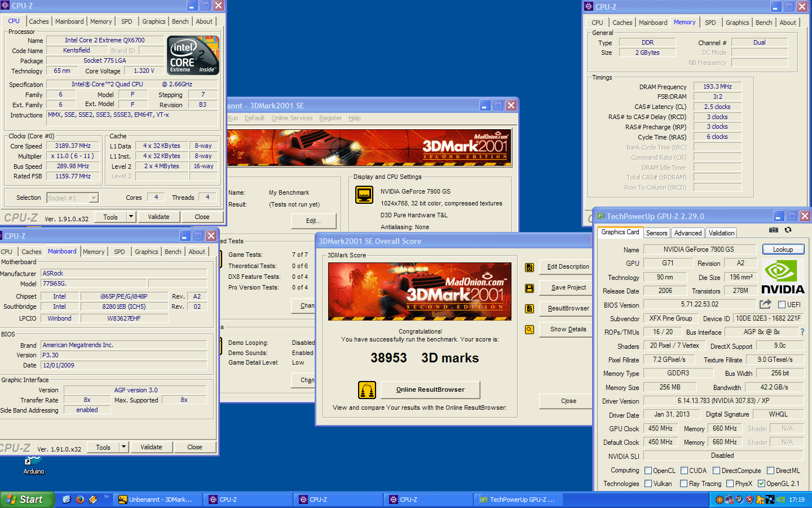Viewport: 812px width, 508px height.
Task: Click the GPU Name field NVIDIA GeForce 7900 GS
Action: pyautogui.click(x=699, y=249)
